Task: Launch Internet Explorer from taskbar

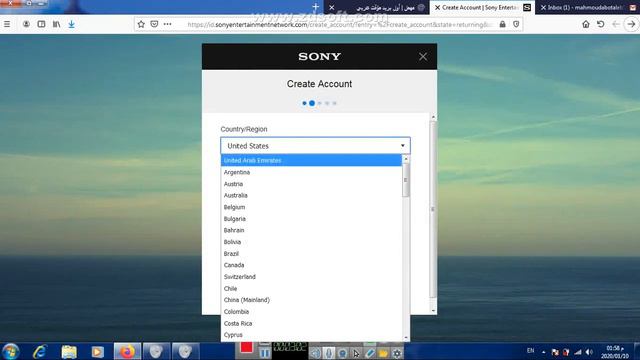Action: (40, 351)
